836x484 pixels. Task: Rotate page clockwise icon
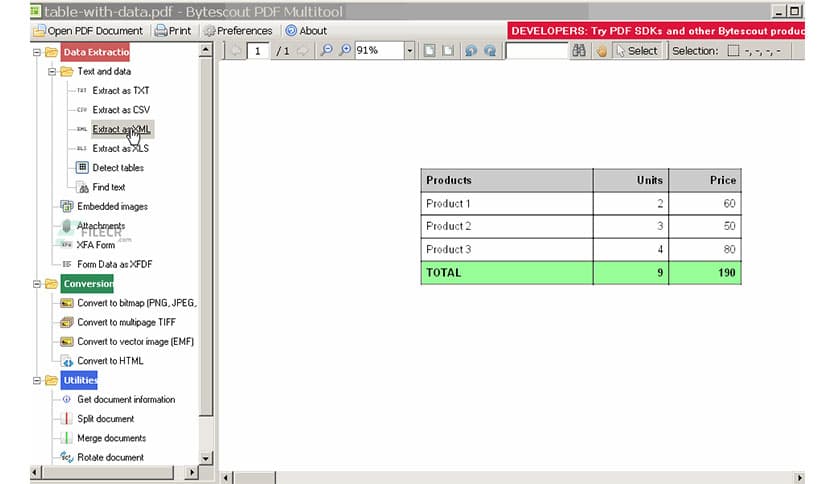[x=490, y=51]
